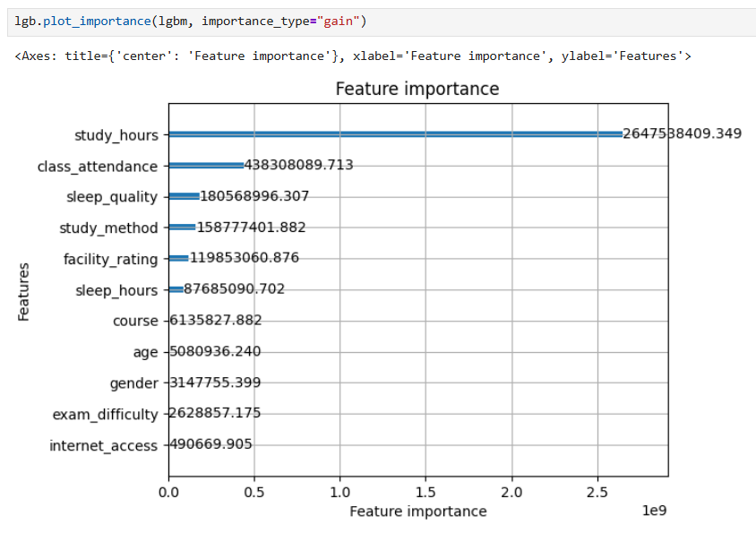The width and height of the screenshot is (756, 533).
Task: Click the study_method value 158777401.882
Action: (x=251, y=228)
